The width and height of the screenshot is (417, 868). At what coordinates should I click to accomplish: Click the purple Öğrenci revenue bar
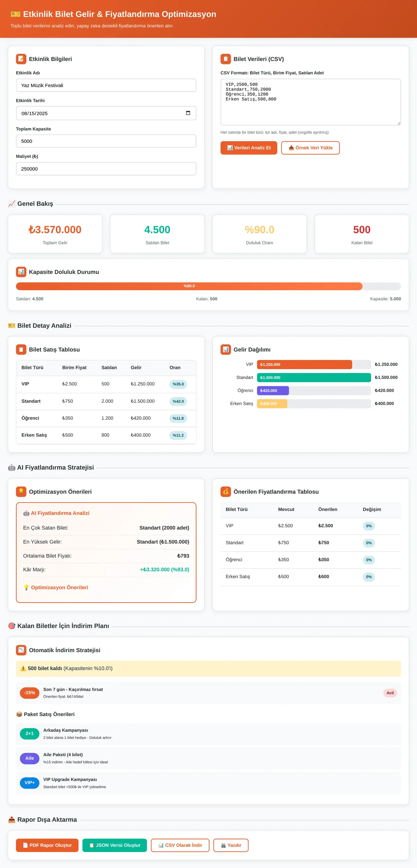click(273, 391)
